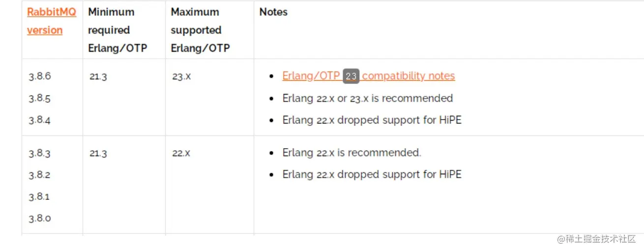The width and height of the screenshot is (644, 252).
Task: Select the 3.8.3 version entry
Action: (x=39, y=153)
